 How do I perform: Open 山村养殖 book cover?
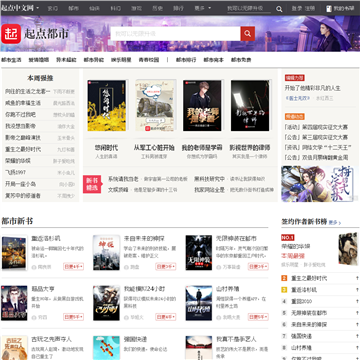click(199, 303)
